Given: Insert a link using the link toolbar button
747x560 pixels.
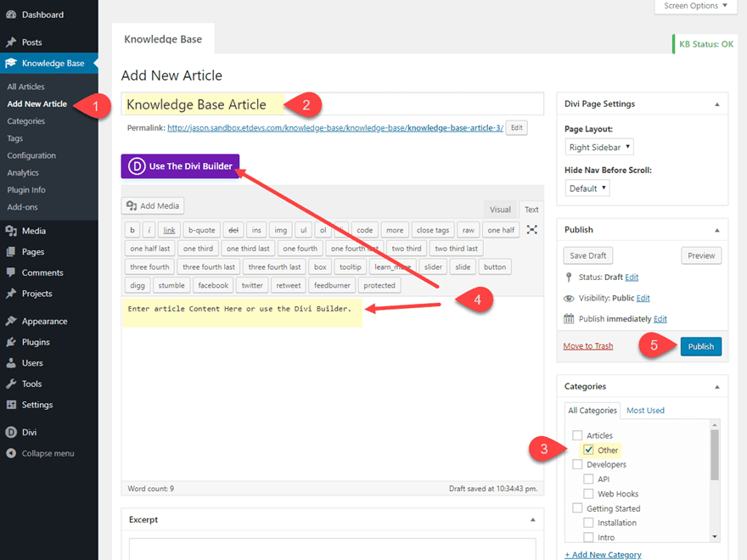Looking at the screenshot, I should [x=168, y=229].
